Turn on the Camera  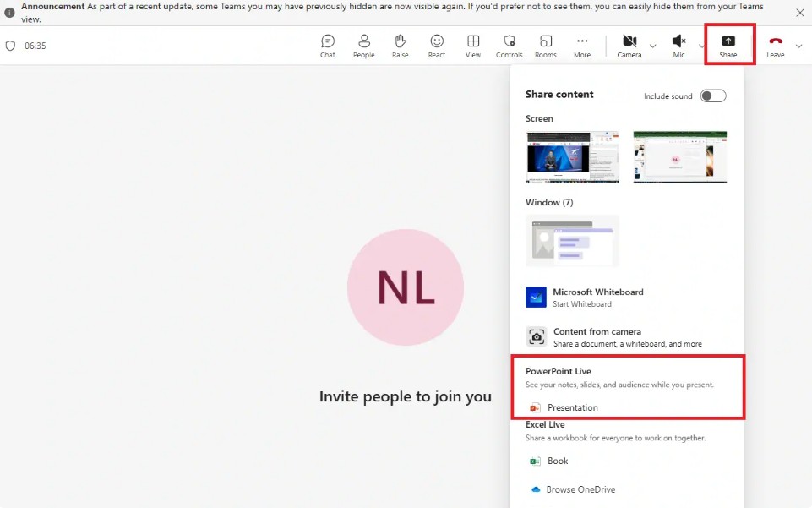[629, 46]
